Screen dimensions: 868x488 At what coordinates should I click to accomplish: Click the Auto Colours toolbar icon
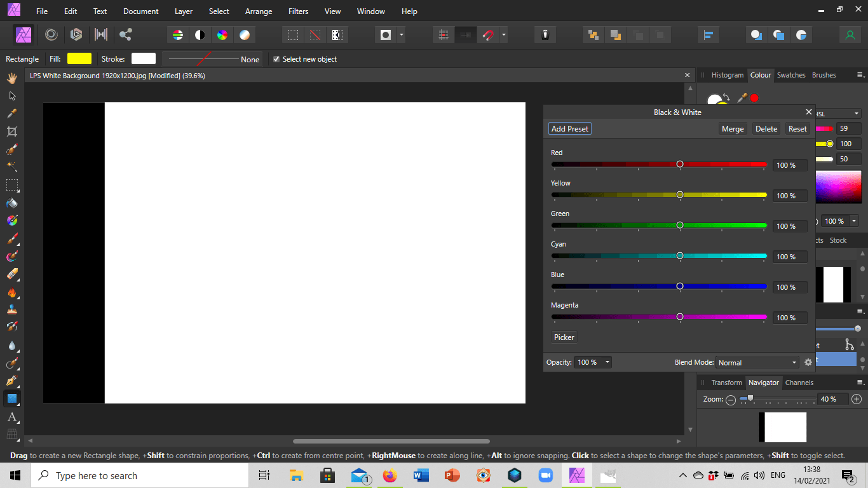(222, 35)
